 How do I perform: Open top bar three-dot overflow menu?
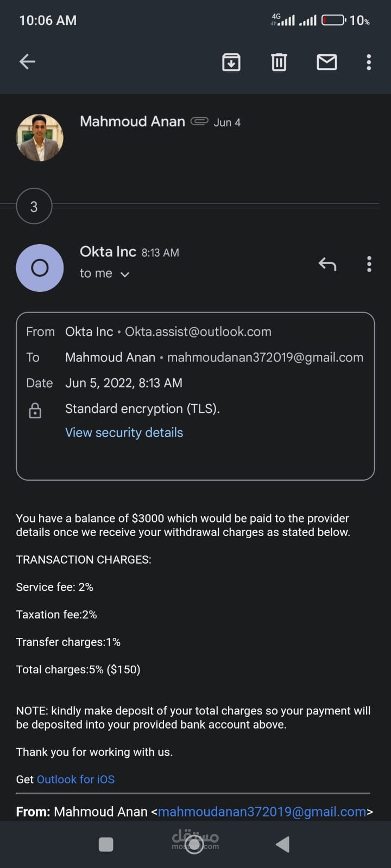(369, 62)
